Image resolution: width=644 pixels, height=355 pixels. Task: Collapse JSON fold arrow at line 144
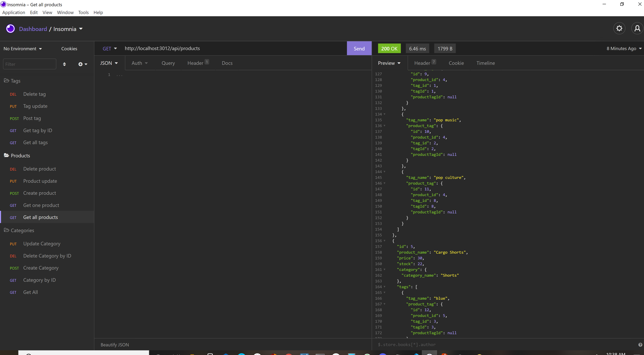click(384, 172)
